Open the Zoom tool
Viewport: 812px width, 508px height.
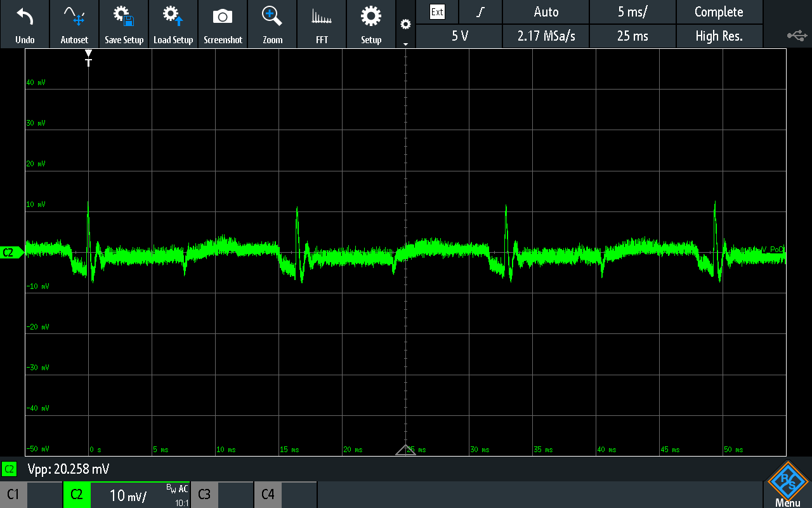coord(272,23)
